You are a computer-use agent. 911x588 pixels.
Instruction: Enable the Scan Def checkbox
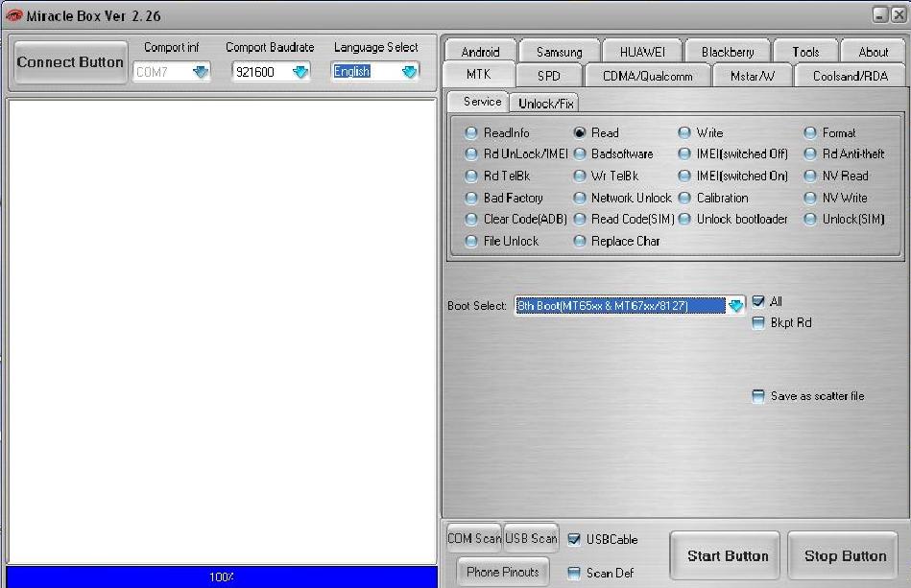pyautogui.click(x=574, y=573)
